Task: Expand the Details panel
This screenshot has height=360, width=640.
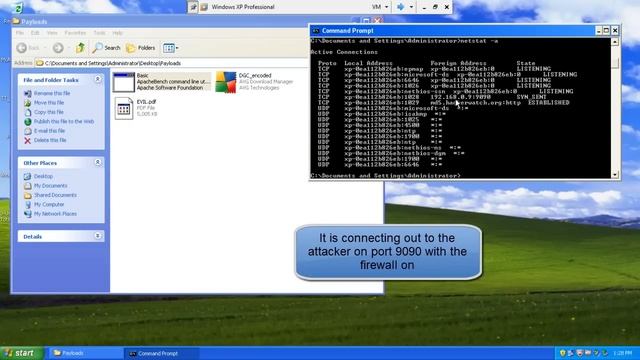Action: pyautogui.click(x=98, y=236)
